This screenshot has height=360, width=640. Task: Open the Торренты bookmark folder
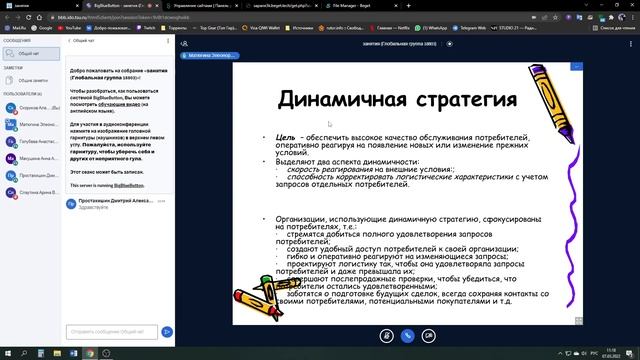click(x=174, y=28)
